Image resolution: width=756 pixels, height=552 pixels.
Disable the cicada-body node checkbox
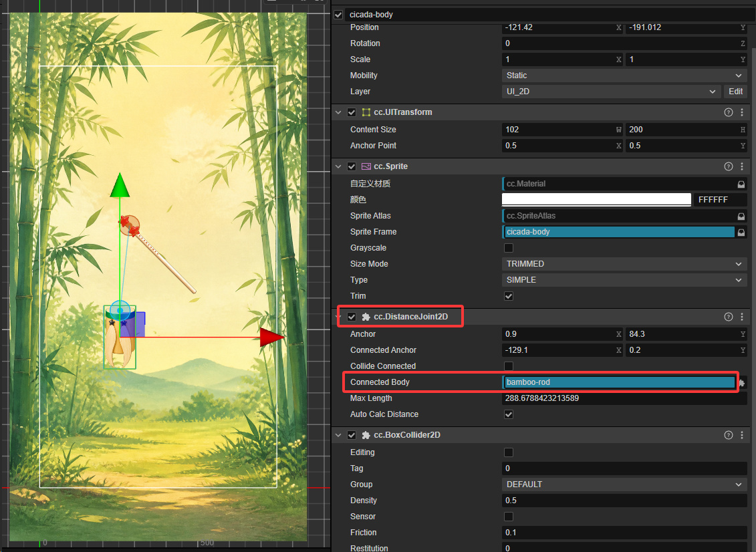pos(338,15)
